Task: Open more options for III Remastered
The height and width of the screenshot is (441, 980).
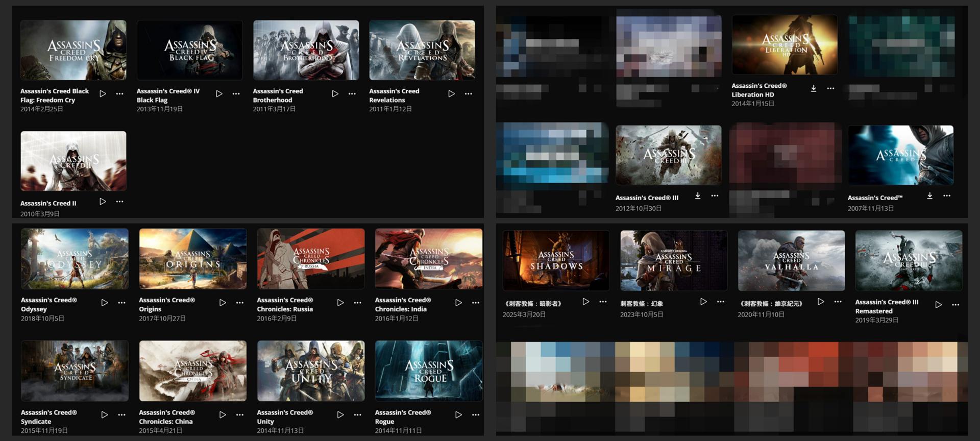Action: pos(955,305)
